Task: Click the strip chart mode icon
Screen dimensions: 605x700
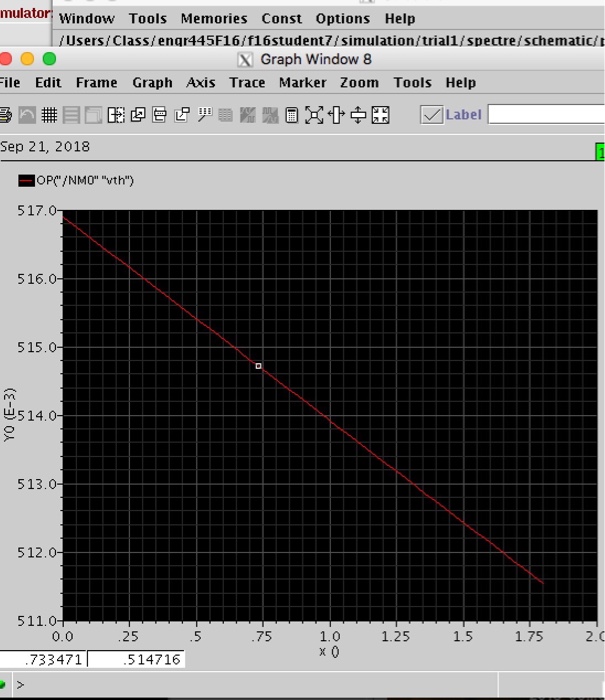Action: click(x=71, y=115)
